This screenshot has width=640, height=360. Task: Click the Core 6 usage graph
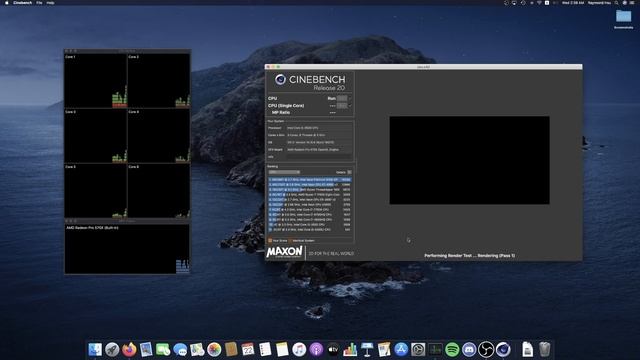[x=159, y=191]
